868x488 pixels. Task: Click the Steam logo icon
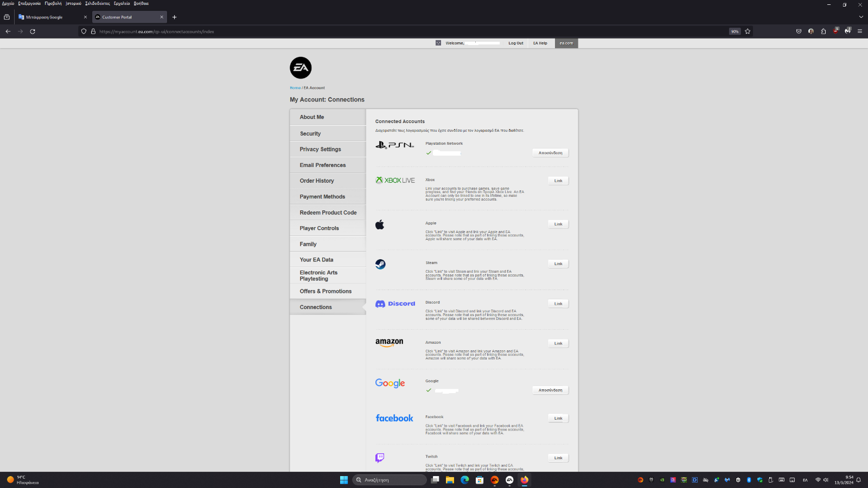(x=380, y=264)
